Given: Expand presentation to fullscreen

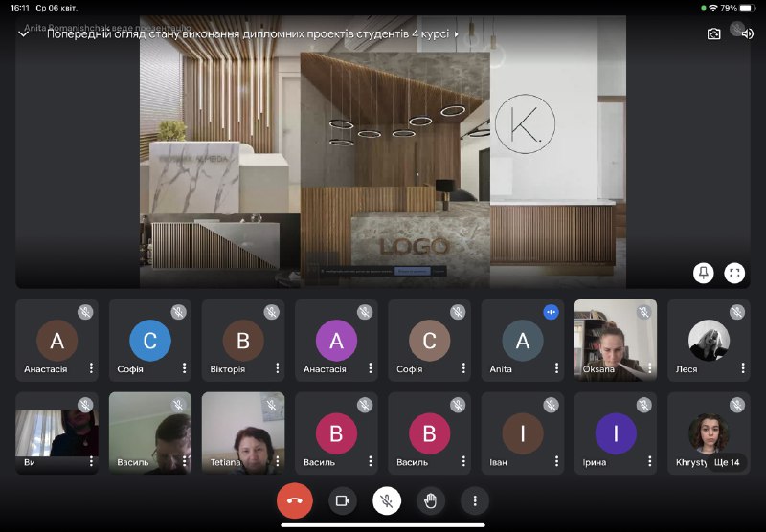Looking at the screenshot, I should (x=734, y=273).
